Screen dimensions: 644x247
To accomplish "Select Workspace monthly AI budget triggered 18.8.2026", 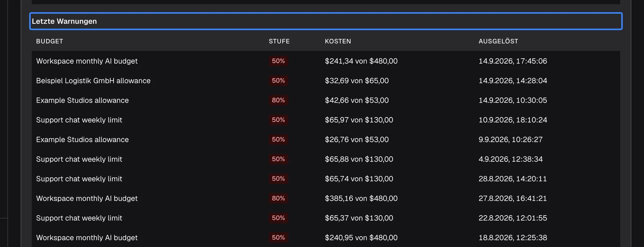I will coord(87,238).
